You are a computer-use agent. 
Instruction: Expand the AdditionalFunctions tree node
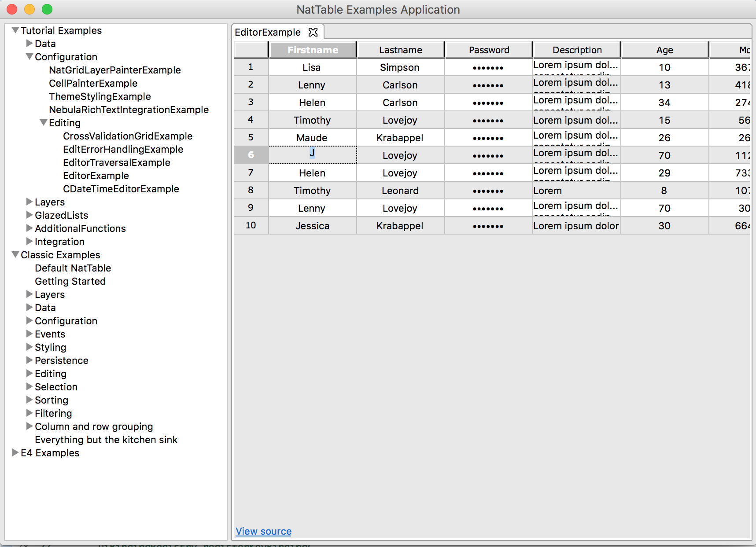(30, 228)
